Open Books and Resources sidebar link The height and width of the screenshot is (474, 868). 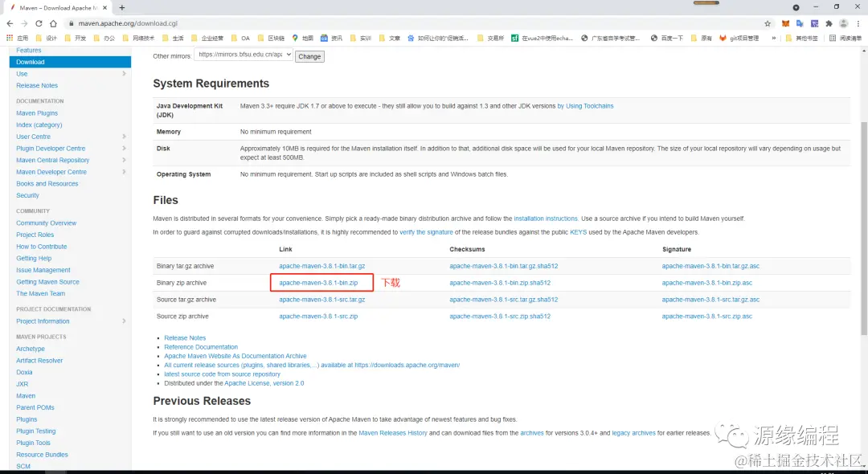pyautogui.click(x=47, y=184)
